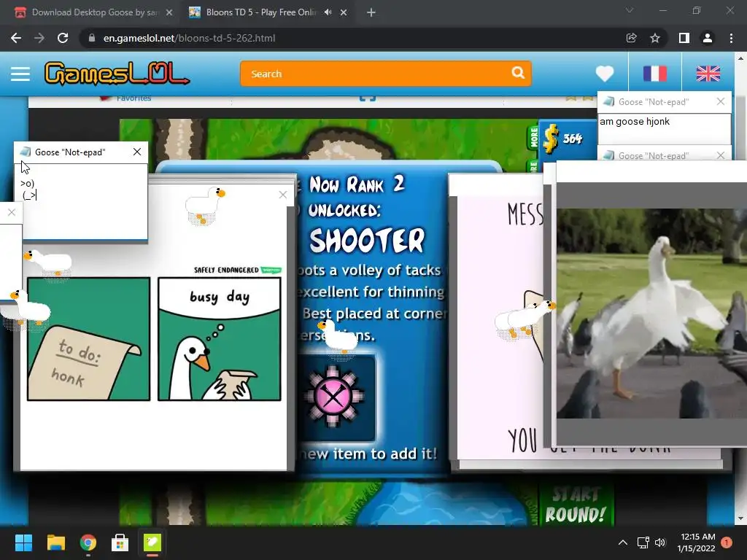Image resolution: width=747 pixels, height=560 pixels.
Task: Open the network icon in the system tray
Action: pos(643,542)
